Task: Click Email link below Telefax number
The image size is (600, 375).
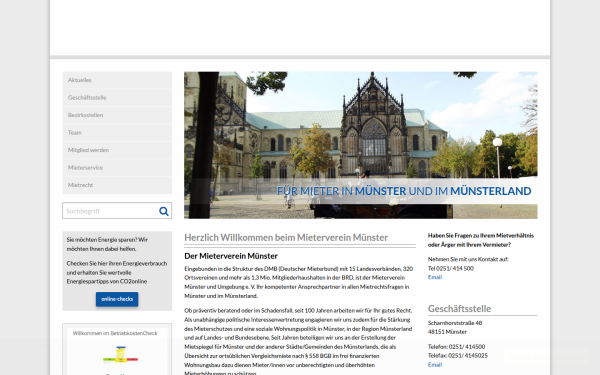Action: click(435, 365)
